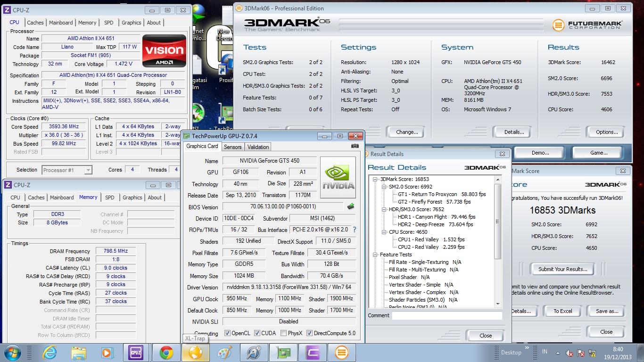Switch to GPU-Z using the green card taskbar icon
The height and width of the screenshot is (362, 644).
(283, 353)
